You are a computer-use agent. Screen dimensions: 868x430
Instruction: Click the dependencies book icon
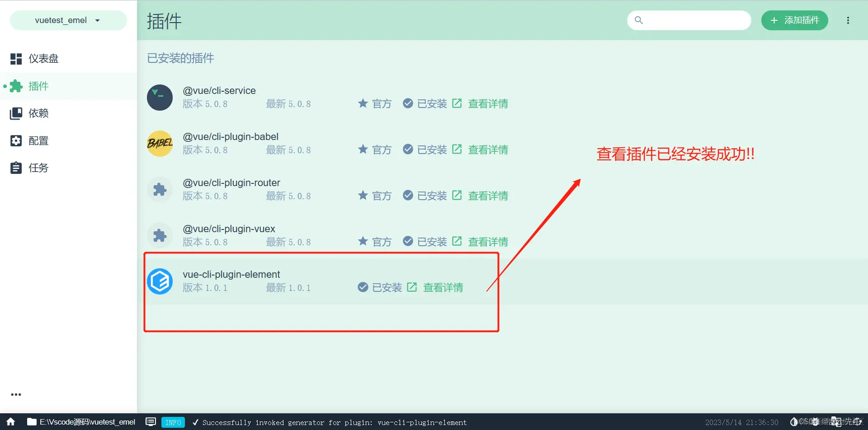[16, 113]
